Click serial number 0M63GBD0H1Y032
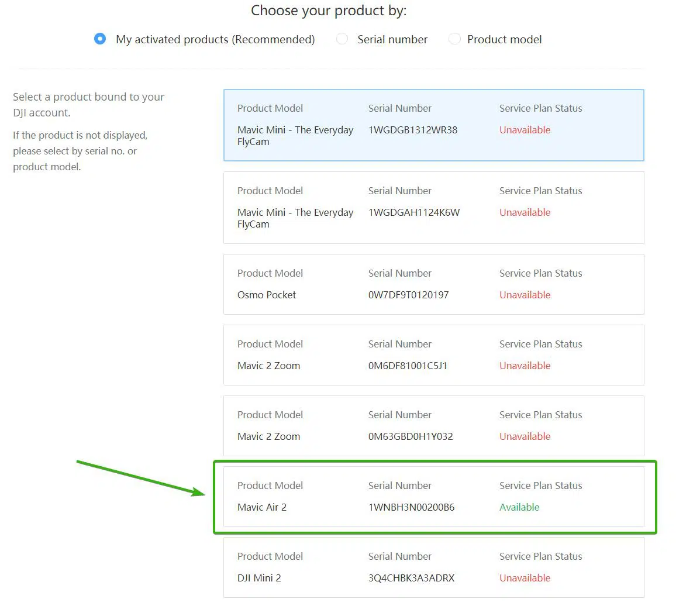The height and width of the screenshot is (606, 700). coord(411,436)
